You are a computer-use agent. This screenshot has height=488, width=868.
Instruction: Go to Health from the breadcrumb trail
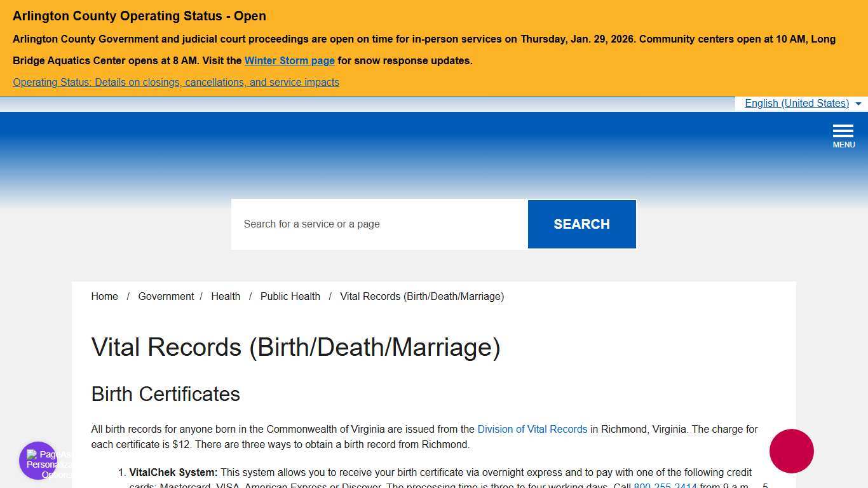click(226, 296)
